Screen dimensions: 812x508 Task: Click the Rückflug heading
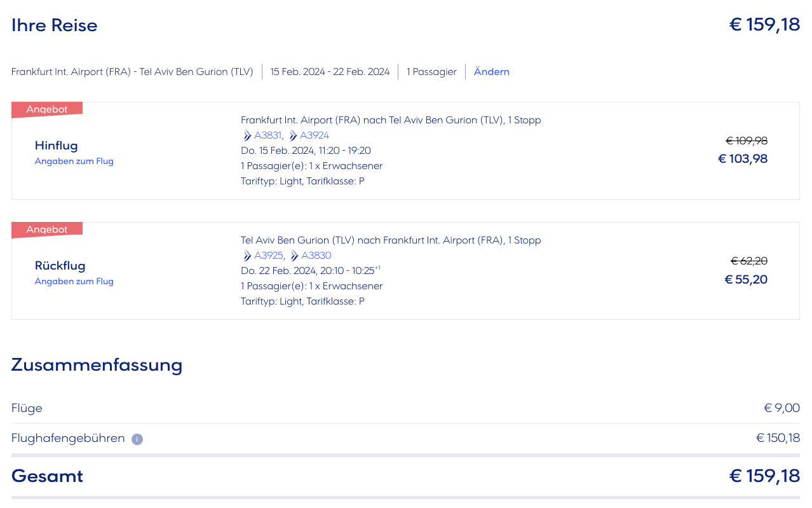[60, 266]
